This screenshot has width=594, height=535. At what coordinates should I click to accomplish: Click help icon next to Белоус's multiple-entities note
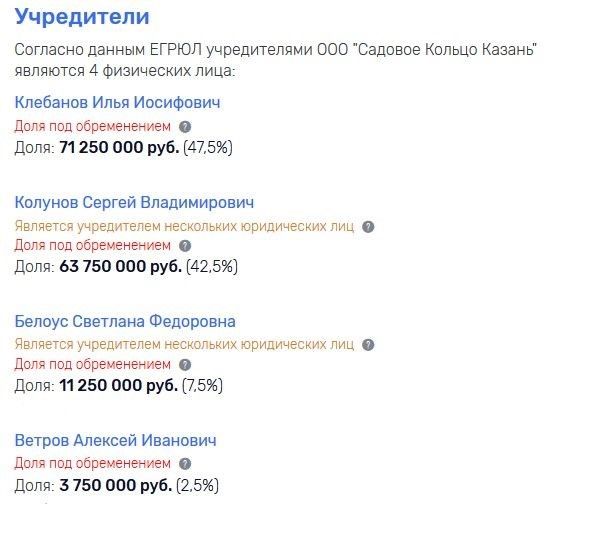click(x=368, y=345)
